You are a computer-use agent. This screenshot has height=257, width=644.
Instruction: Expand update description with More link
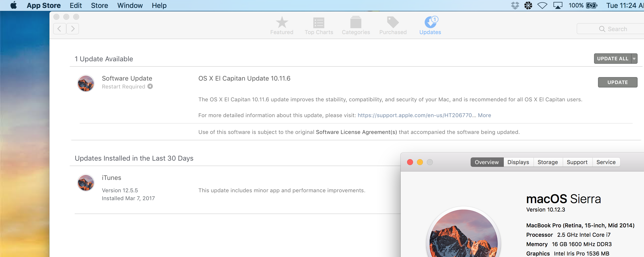coord(484,115)
